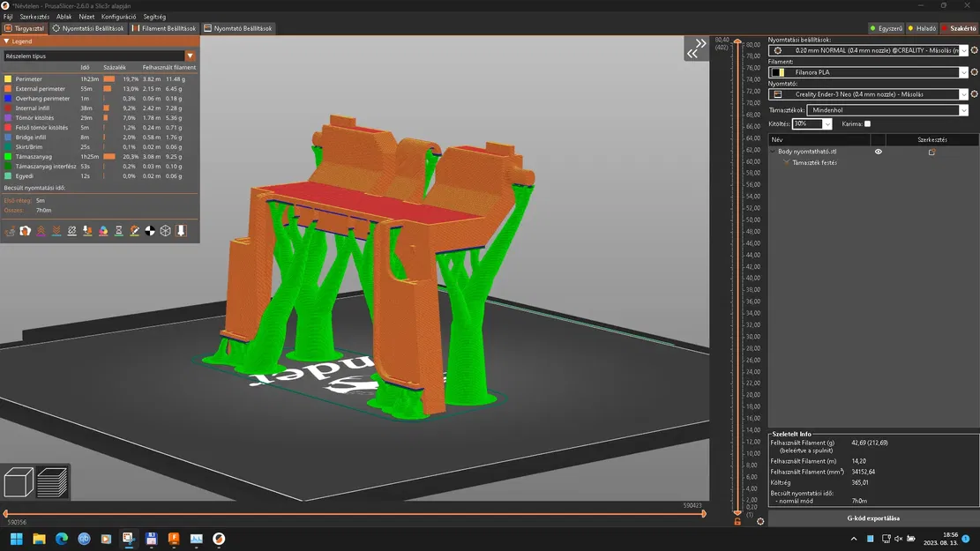Select Támaszték festés tree item
Viewport: 980px width, 551px height.
(x=814, y=162)
